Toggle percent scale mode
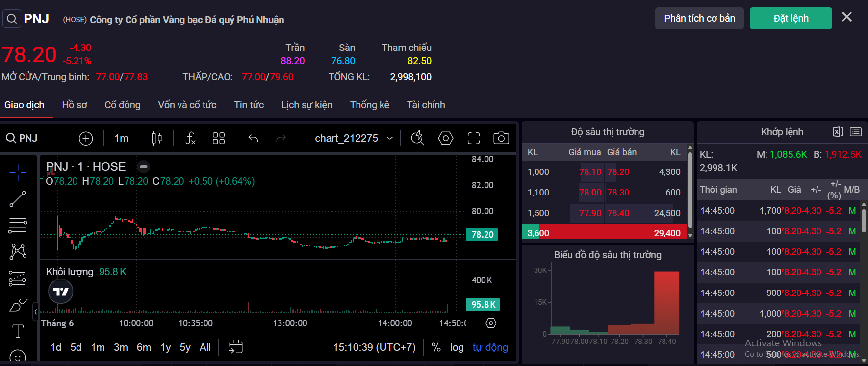The height and width of the screenshot is (366, 868). tap(436, 347)
